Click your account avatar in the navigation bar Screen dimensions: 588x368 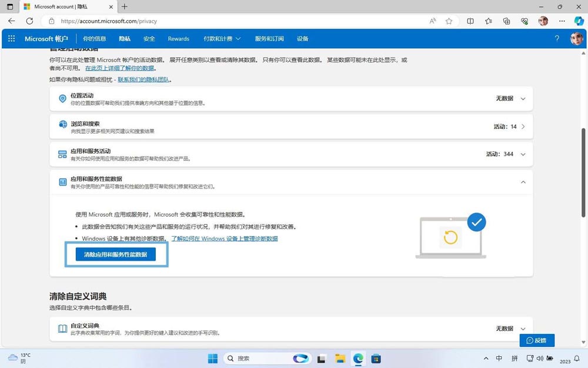pyautogui.click(x=576, y=38)
